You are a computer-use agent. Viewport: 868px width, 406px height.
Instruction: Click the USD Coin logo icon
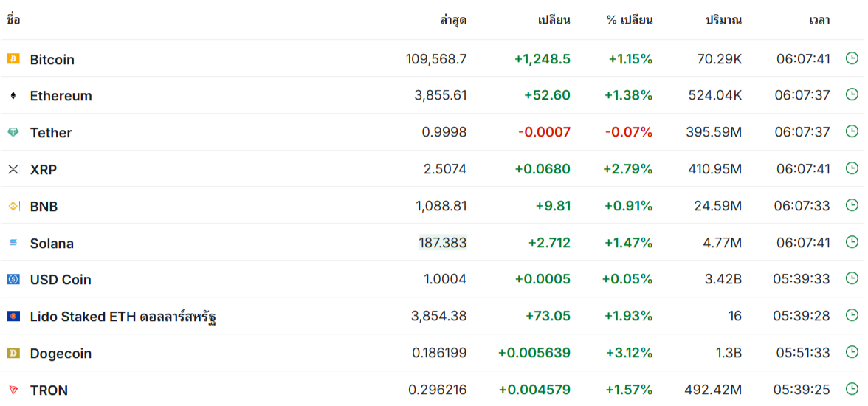13,279
